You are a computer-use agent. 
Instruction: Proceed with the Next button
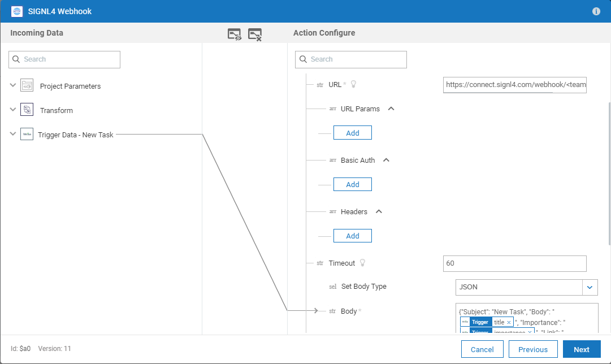(x=582, y=349)
